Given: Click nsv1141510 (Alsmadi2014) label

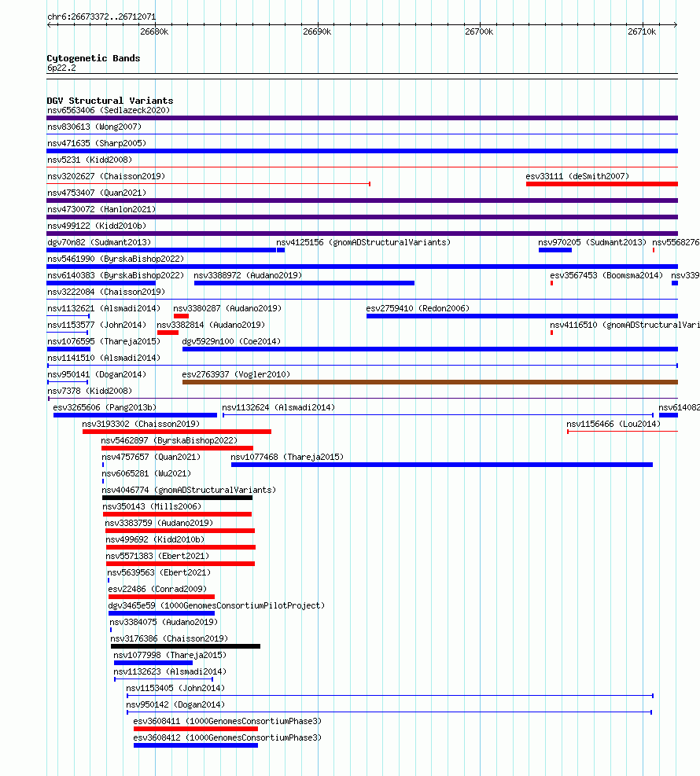Looking at the screenshot, I should pyautogui.click(x=104, y=358).
